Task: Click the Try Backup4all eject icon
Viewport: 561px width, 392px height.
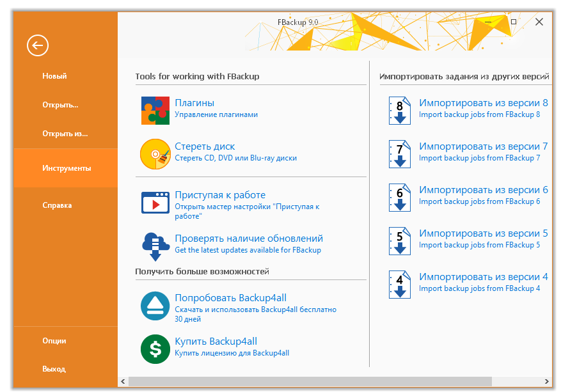Action: click(155, 306)
